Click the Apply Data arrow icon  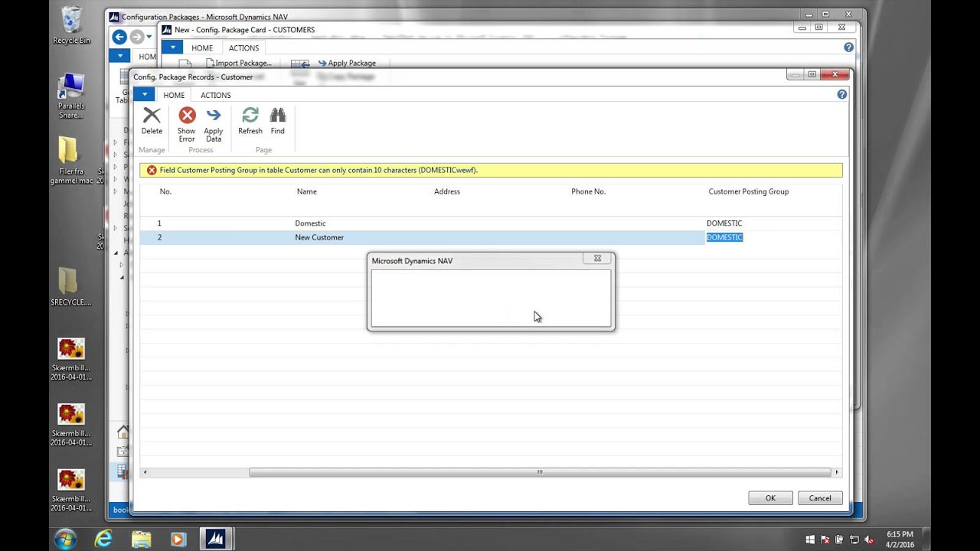click(214, 116)
